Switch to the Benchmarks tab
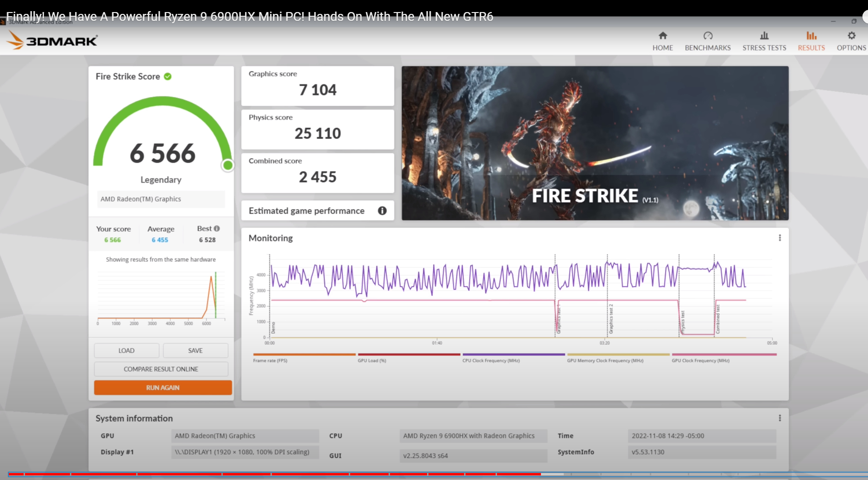 tap(708, 41)
